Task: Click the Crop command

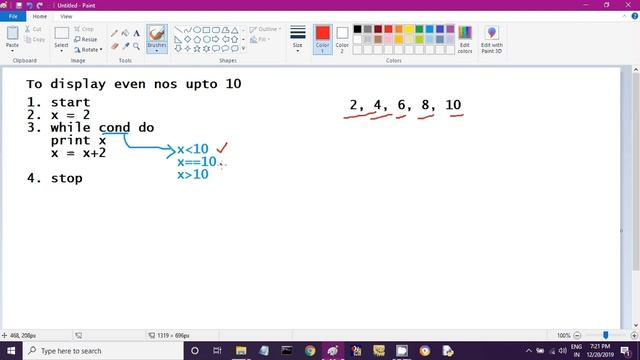Action: click(84, 29)
